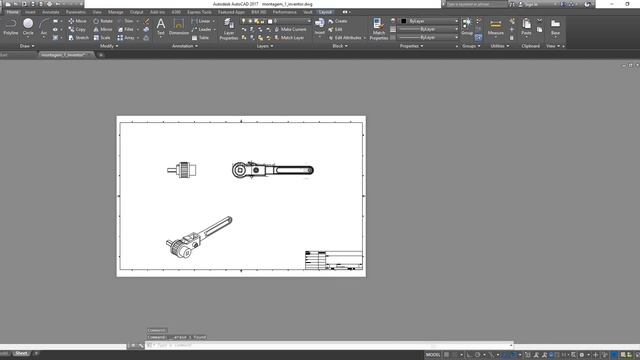The width and height of the screenshot is (640, 360).
Task: Toggle polar tracking in status bar
Action: click(477, 355)
